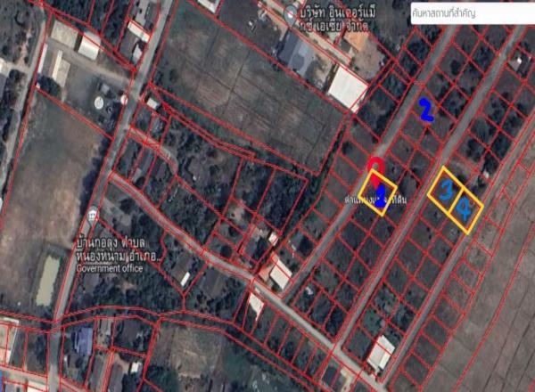This screenshot has height=392, width=535.
Task: Click the circular tank structure at upper left
Action: [x=98, y=103]
